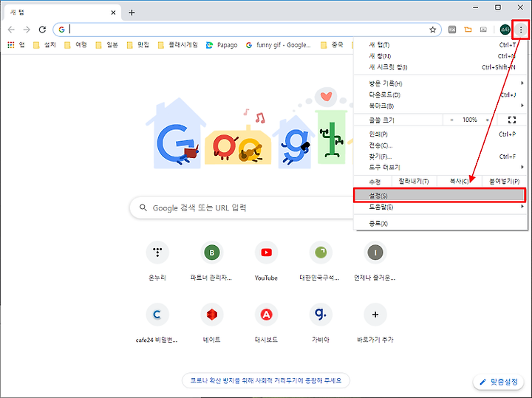Image resolution: width=532 pixels, height=398 pixels.
Task: Select 전송(C)... cast option
Action: point(440,145)
